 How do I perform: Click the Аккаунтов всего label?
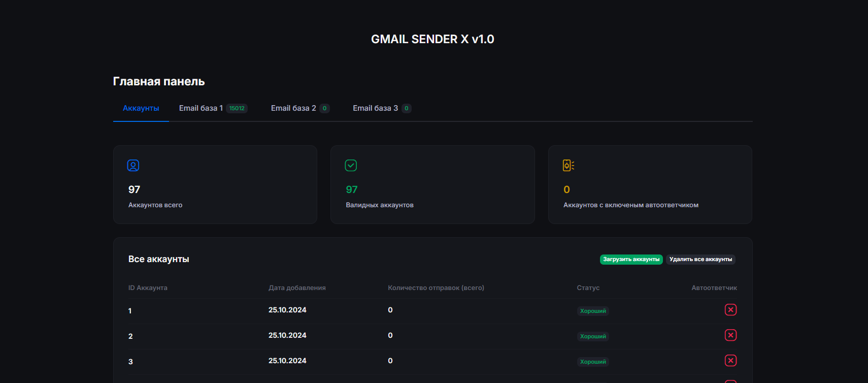click(x=155, y=205)
